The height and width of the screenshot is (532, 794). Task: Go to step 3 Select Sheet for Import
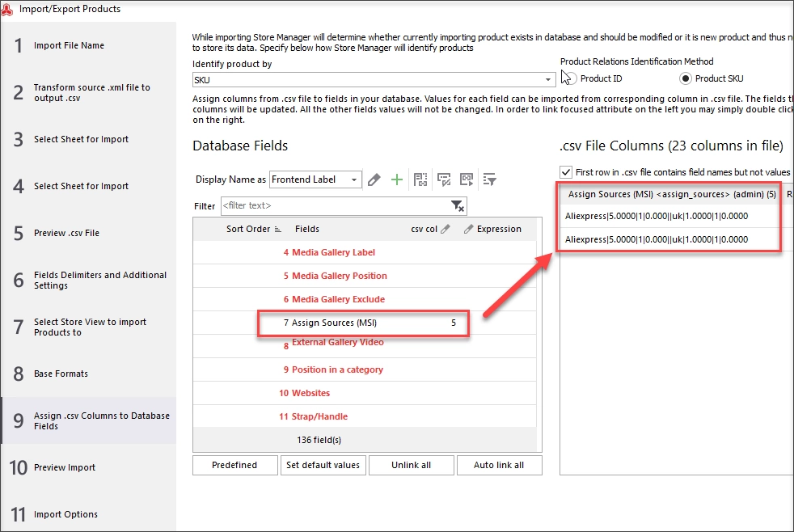89,139
